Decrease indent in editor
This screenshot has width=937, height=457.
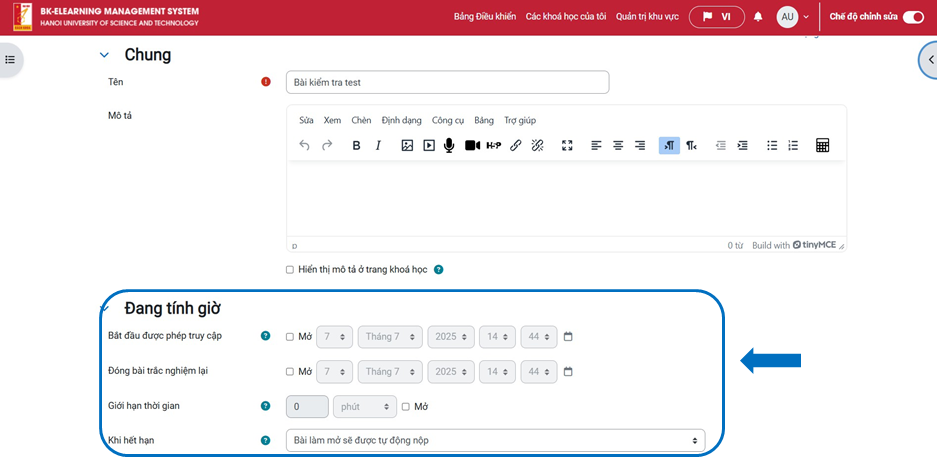721,145
